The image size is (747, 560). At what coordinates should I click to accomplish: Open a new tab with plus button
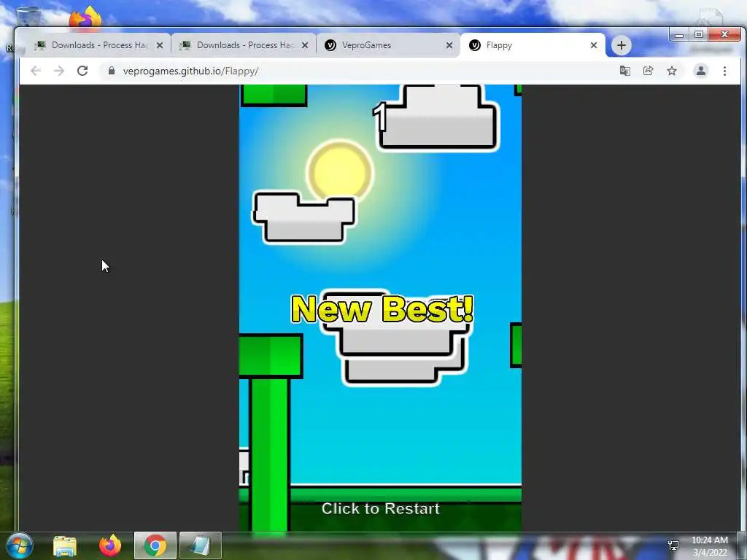[622, 45]
